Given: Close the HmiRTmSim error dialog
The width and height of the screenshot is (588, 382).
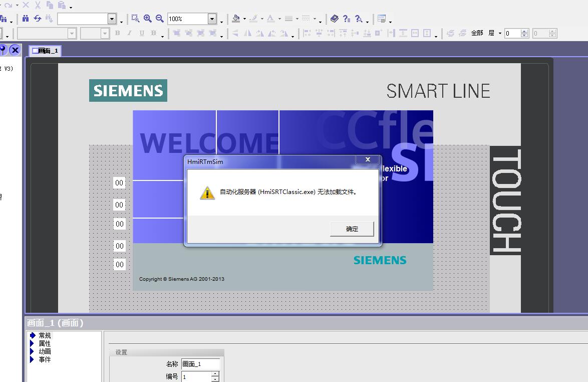Looking at the screenshot, I should point(368,159).
